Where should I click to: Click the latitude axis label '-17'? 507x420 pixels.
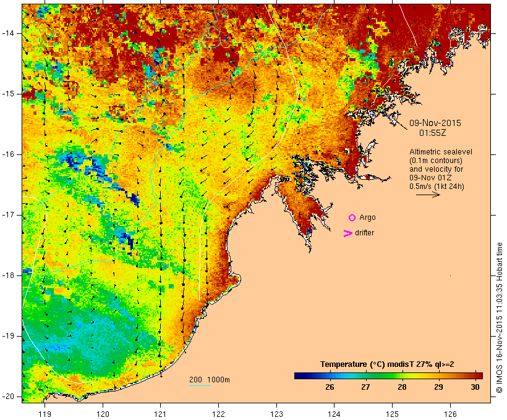[7, 215]
